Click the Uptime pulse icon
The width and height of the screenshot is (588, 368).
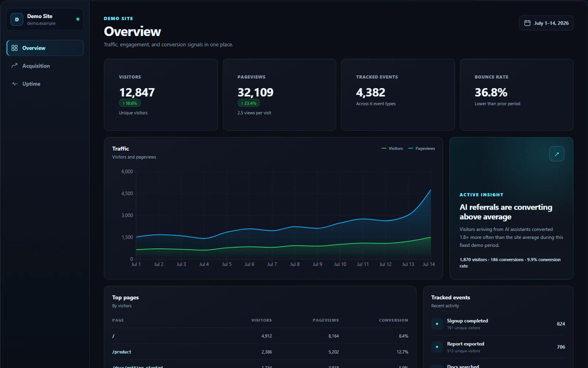pos(14,84)
